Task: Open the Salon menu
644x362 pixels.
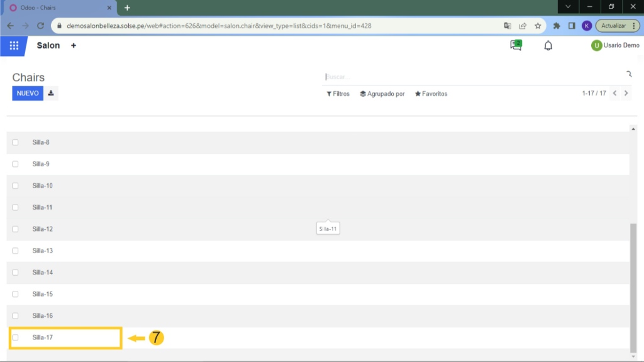Action: [x=48, y=46]
